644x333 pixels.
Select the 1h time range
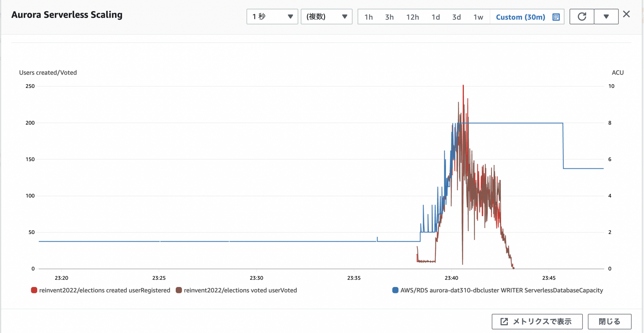click(369, 17)
